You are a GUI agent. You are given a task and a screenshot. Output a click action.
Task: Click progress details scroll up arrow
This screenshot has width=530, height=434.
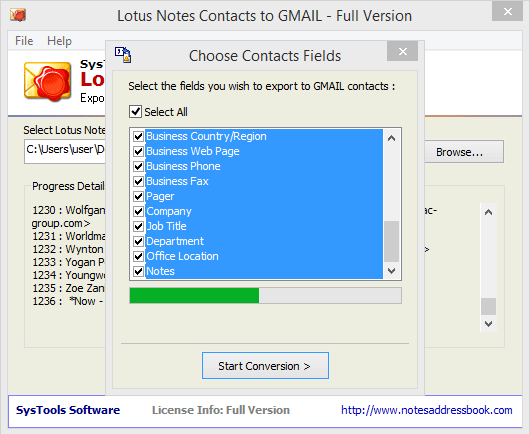(488, 212)
